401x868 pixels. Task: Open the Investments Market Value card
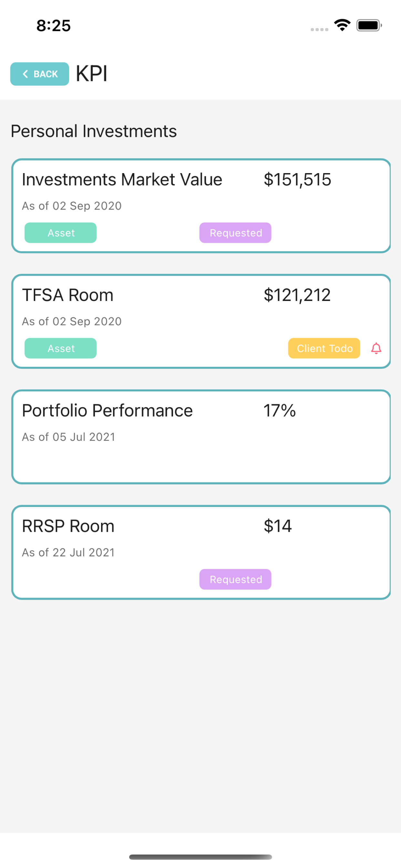[x=201, y=206]
